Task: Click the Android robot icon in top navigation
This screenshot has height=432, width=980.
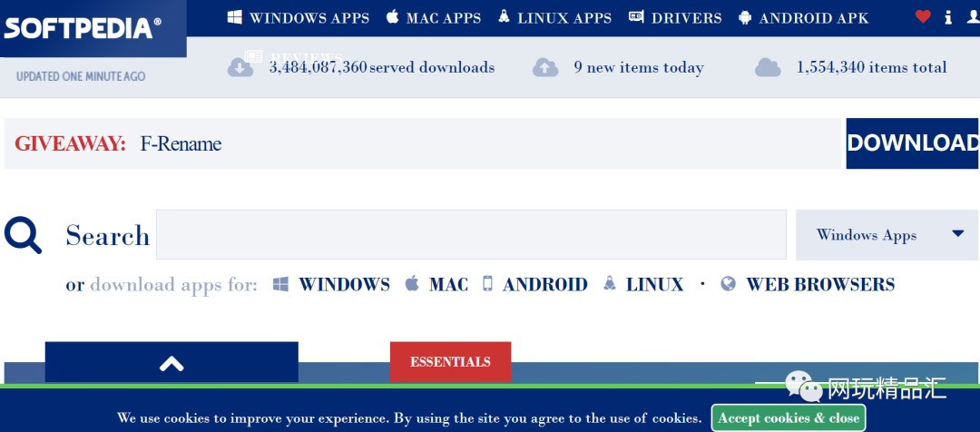Action: (x=745, y=17)
